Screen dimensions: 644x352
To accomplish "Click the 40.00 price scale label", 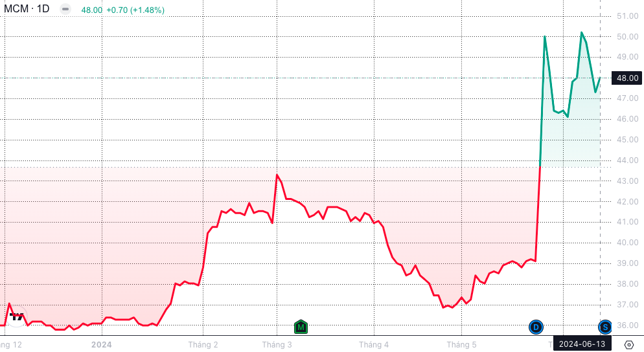I will 627,243.
